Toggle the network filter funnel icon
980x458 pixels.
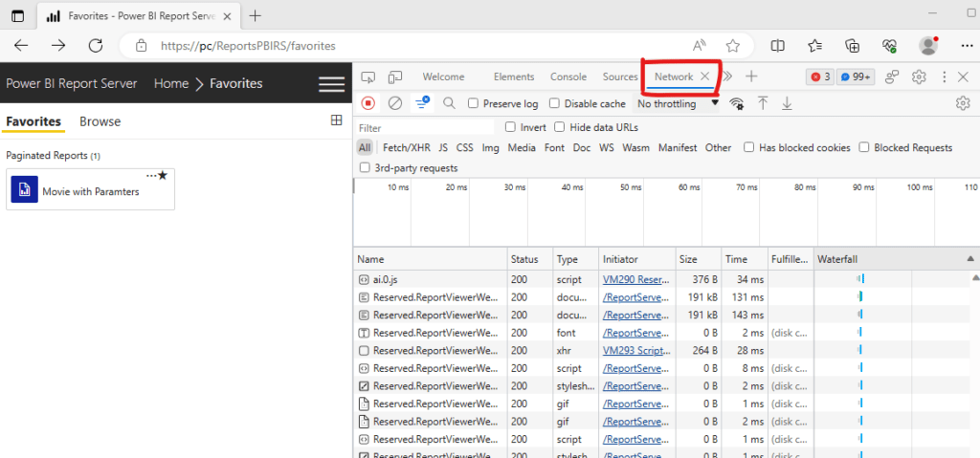tap(422, 103)
